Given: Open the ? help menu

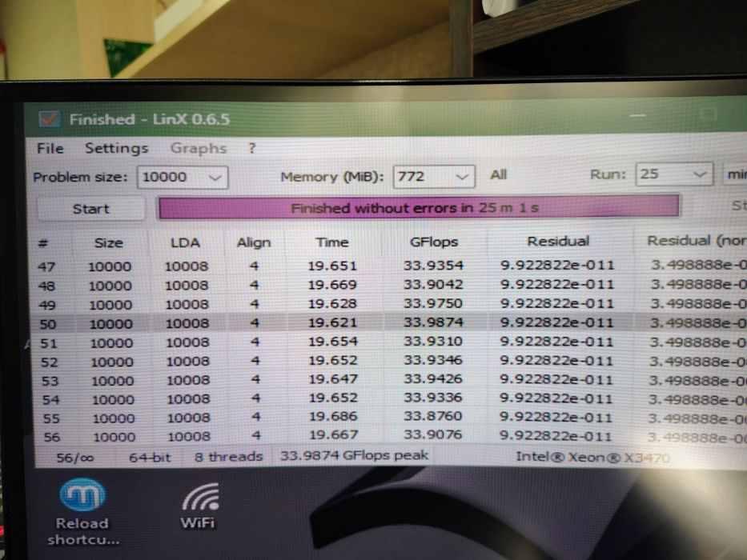Looking at the screenshot, I should [252, 149].
